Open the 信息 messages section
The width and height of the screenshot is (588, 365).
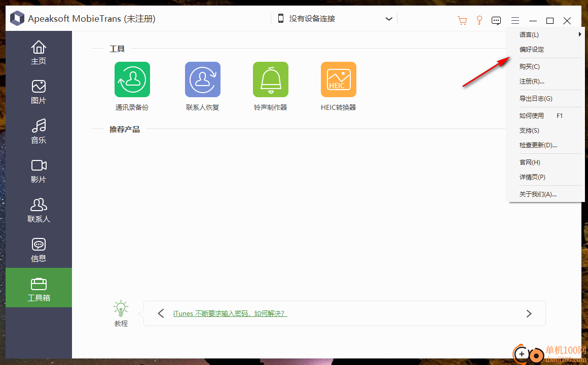39,250
